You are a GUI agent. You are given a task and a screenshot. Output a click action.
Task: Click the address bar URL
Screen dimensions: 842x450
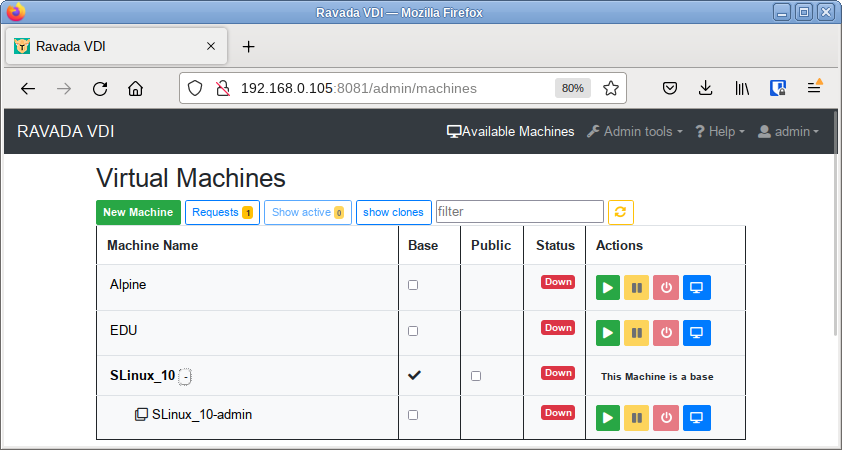coord(359,88)
